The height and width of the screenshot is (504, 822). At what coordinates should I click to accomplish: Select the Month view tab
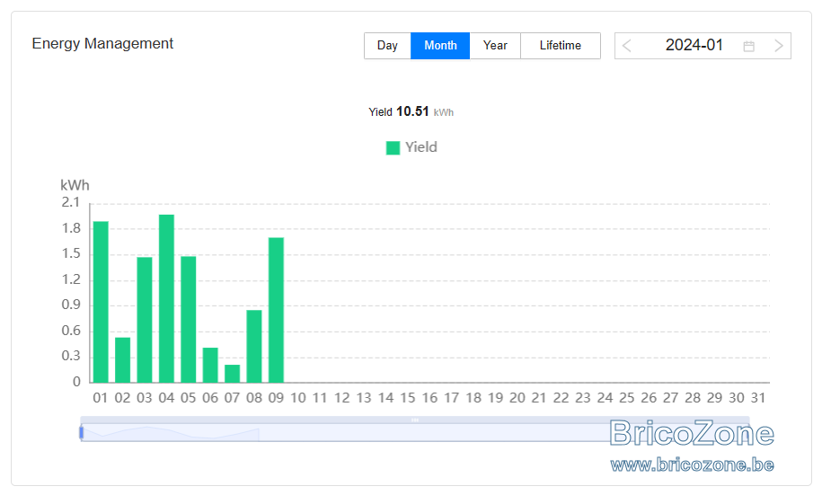440,46
